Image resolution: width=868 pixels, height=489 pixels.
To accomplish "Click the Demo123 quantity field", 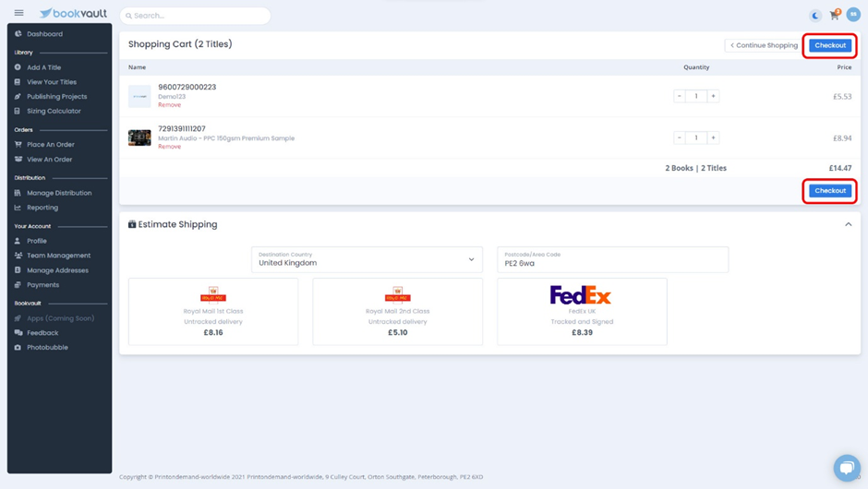I will coord(696,96).
